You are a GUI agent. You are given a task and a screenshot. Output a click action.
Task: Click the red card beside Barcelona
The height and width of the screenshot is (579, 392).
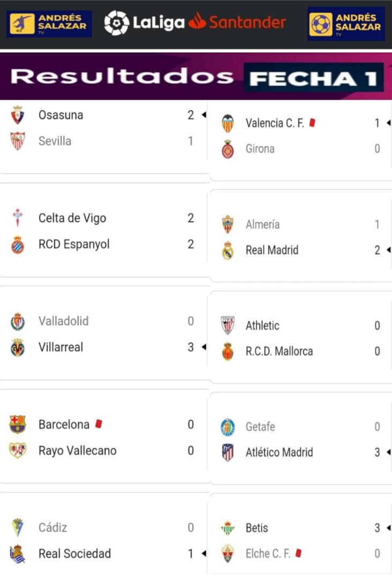tap(98, 424)
